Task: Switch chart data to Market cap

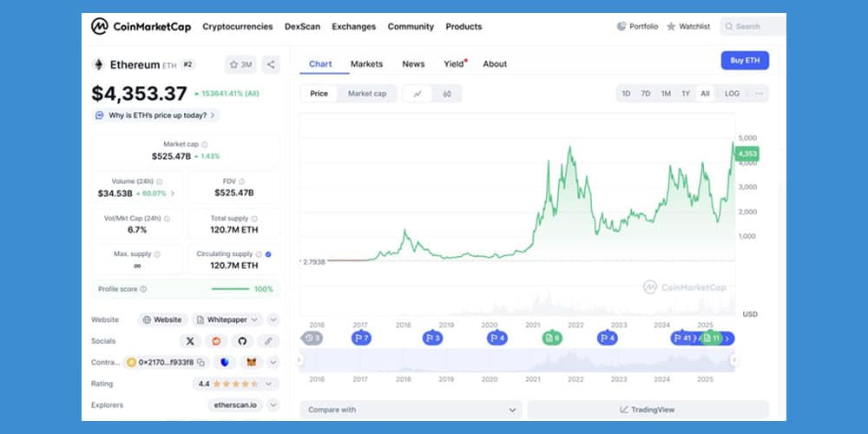Action: [366, 94]
